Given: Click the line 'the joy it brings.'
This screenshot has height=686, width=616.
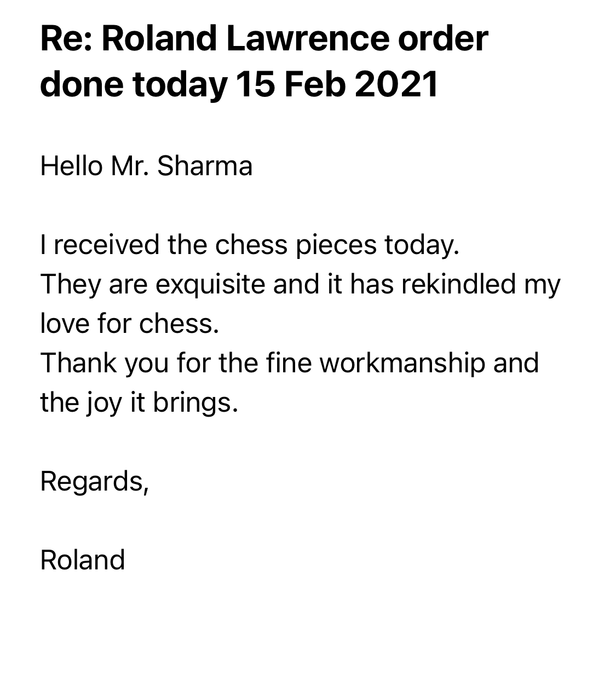Looking at the screenshot, I should pyautogui.click(x=139, y=403).
